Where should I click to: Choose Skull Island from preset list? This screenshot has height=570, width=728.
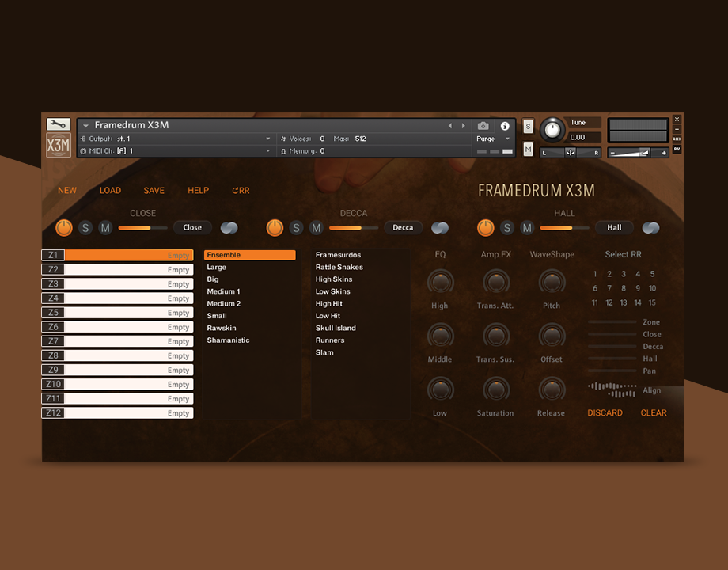coord(336,328)
